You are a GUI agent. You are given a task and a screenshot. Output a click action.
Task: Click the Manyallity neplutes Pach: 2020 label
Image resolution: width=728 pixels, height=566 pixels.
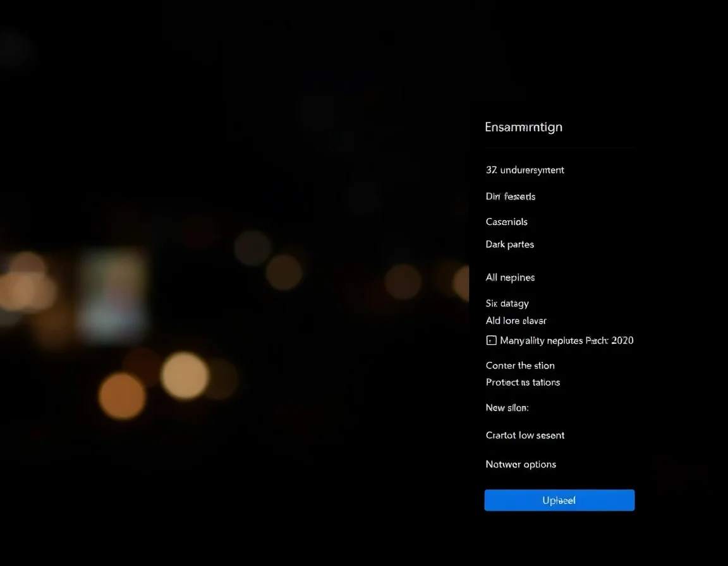coord(566,340)
